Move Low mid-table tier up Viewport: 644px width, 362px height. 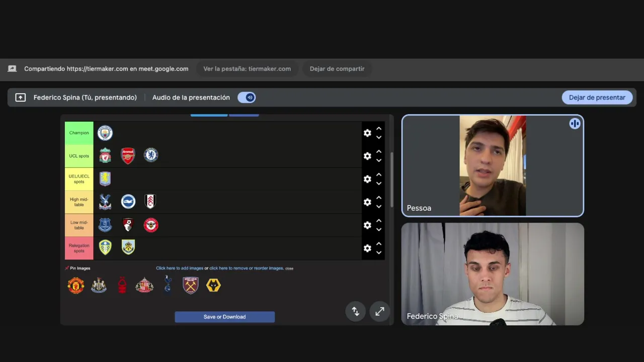coord(379,221)
